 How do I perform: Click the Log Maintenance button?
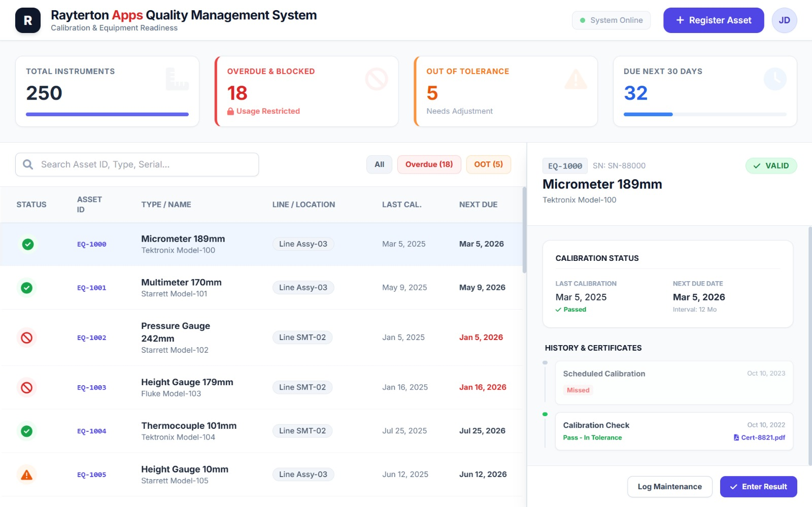click(670, 486)
